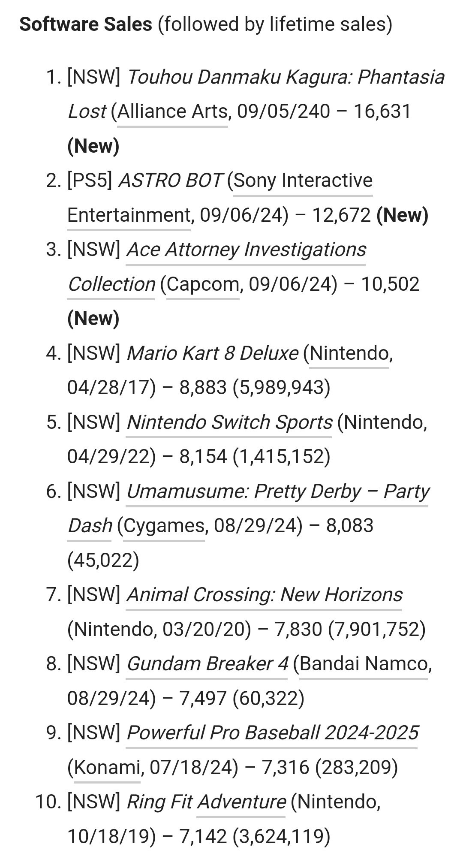Open the Bandai Namco publisher link
The image size is (463, 868).
[364, 664]
